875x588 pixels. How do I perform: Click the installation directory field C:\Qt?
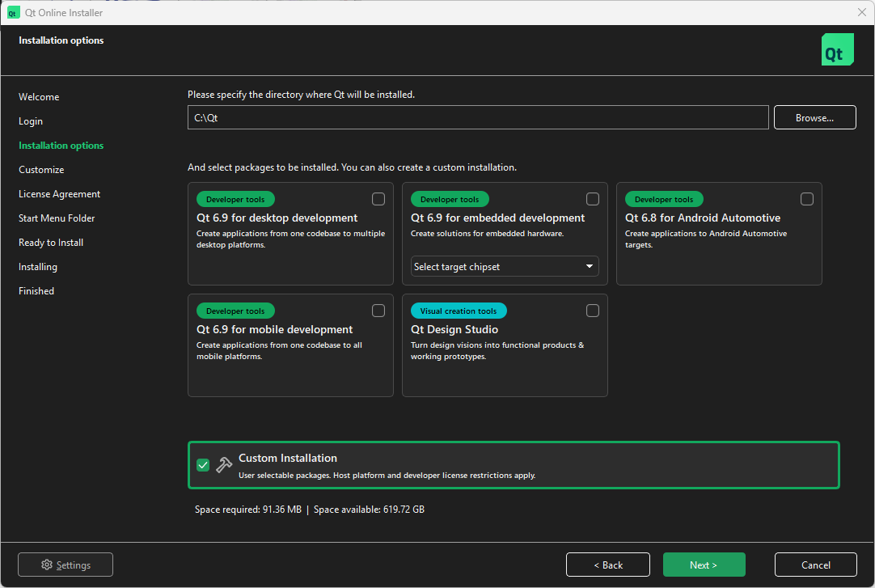coord(478,117)
